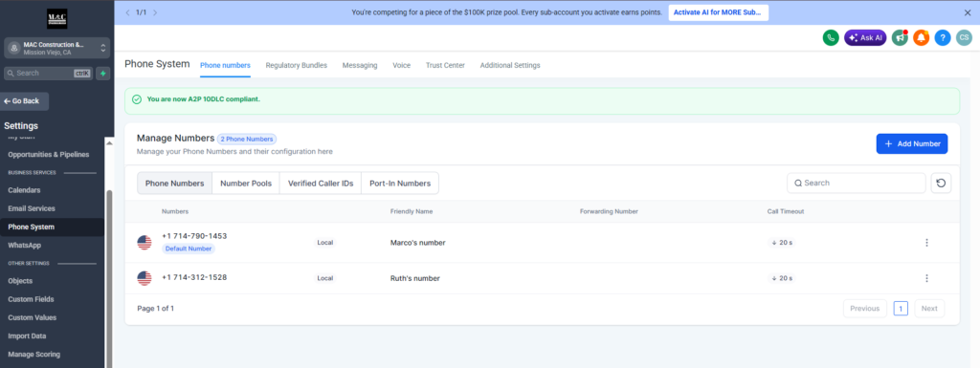Viewport: 980px width, 368px height.
Task: Select the Number Pools sub-tab
Action: coord(246,184)
